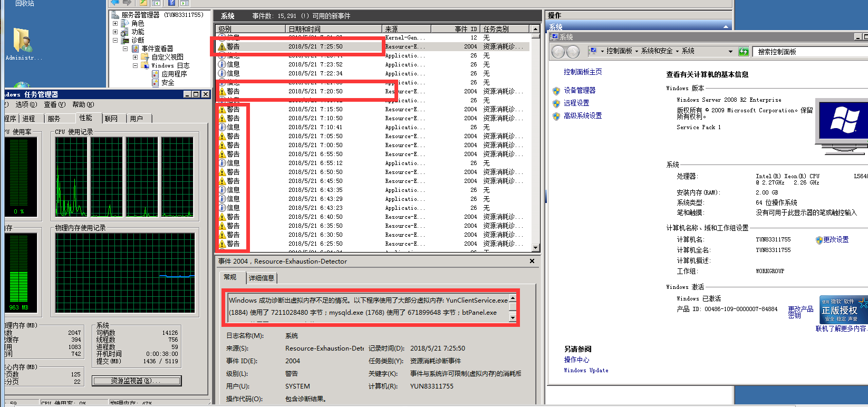This screenshot has width=868, height=407.
Task: Open the 应用程序 log in tree
Action: coord(174,74)
